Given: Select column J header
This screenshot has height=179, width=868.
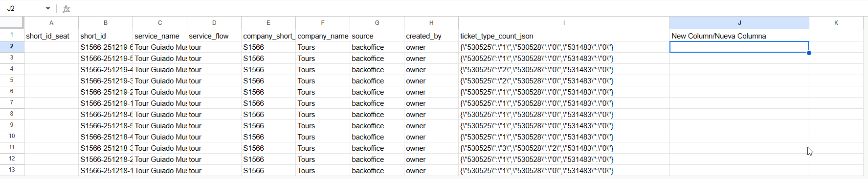Looking at the screenshot, I should point(739,23).
